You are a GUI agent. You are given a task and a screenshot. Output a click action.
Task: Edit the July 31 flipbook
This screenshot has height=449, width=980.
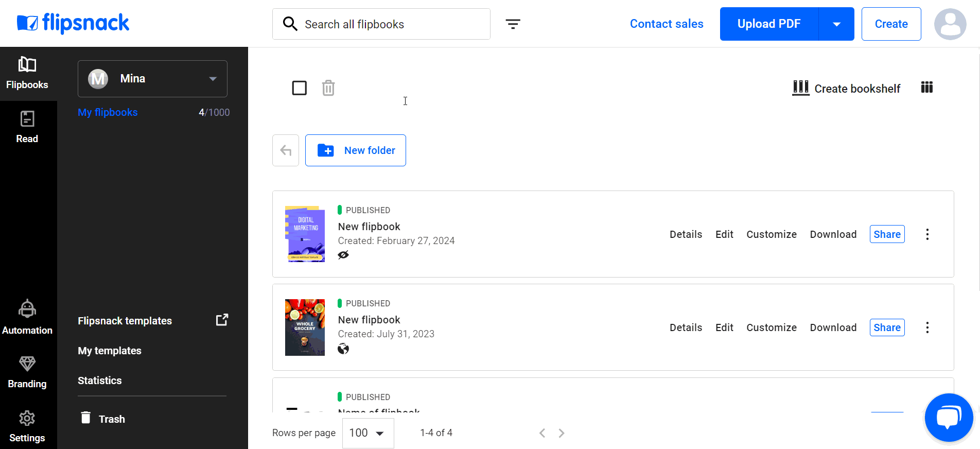click(724, 327)
